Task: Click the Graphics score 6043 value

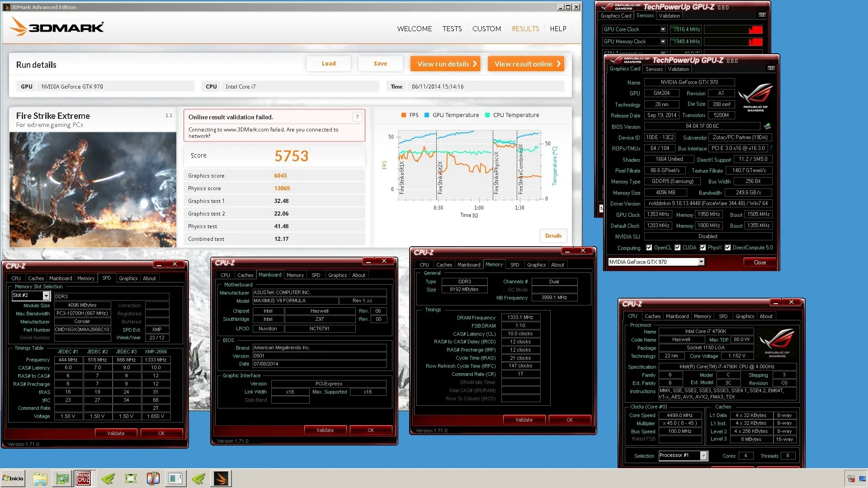Action: click(280, 176)
